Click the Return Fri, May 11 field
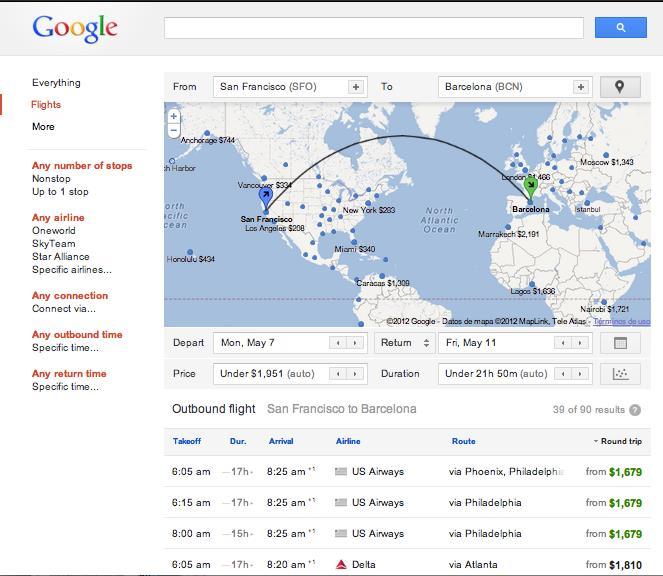Screen dimensions: 663x576 515,343
